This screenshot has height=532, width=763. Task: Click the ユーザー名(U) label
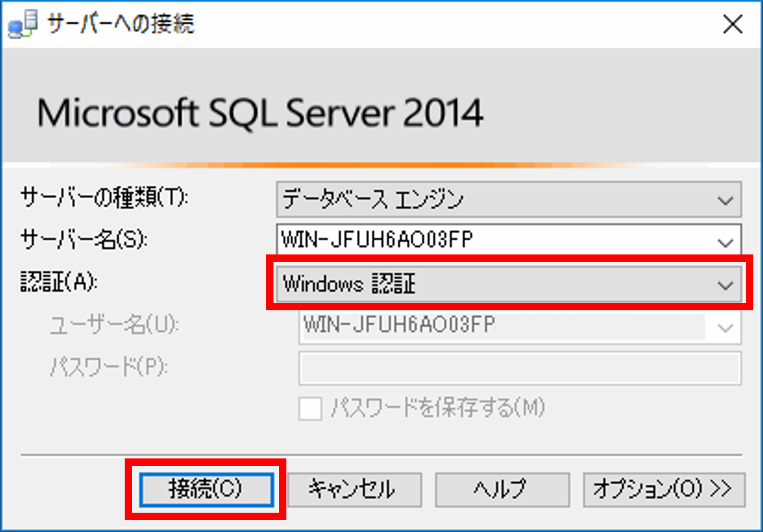(x=114, y=324)
